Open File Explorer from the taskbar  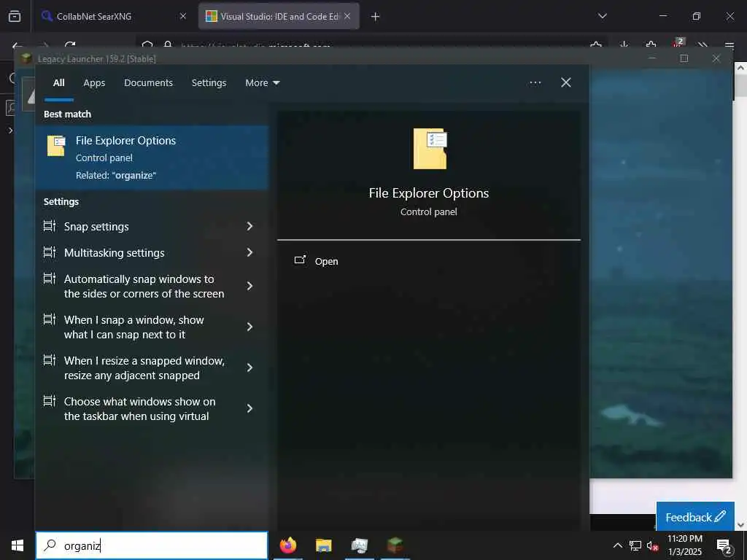[323, 545]
